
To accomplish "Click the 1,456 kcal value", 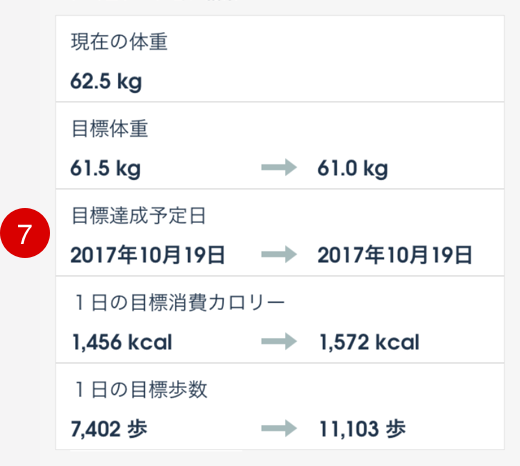I will (x=122, y=342).
